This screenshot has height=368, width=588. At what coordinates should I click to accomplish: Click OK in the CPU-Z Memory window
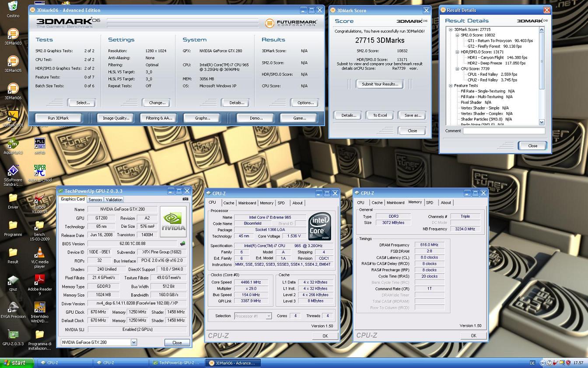click(x=473, y=336)
